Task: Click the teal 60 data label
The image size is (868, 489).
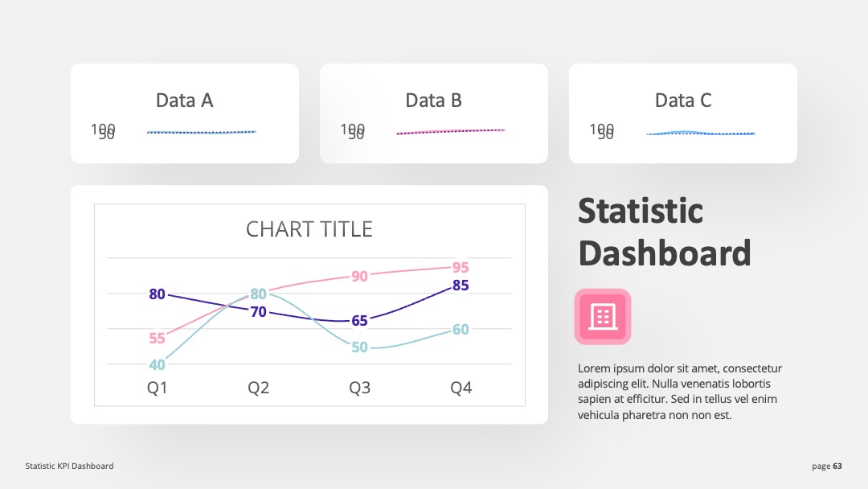Action: pos(461,330)
